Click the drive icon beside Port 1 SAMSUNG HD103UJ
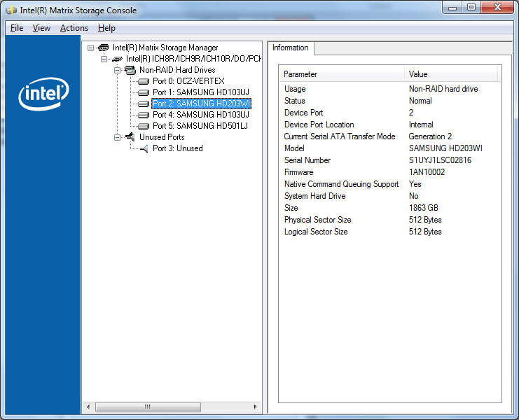The height and width of the screenshot is (420, 519). 143,92
